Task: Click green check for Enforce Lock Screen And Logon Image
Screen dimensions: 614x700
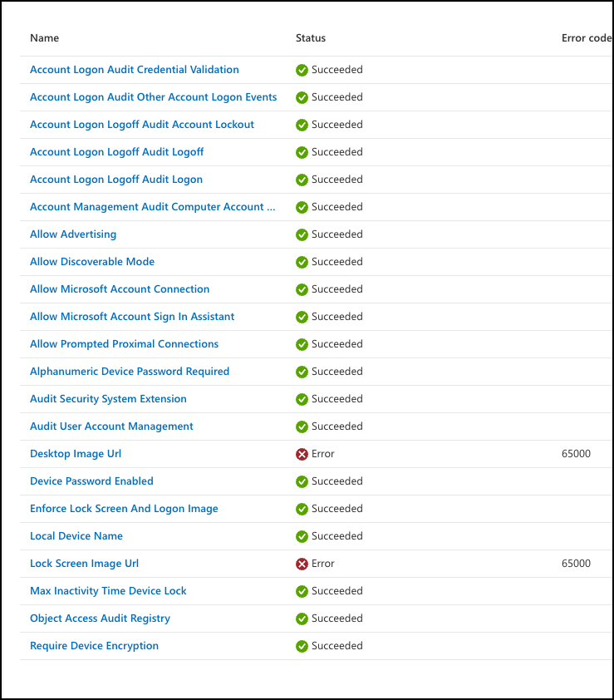Action: click(x=302, y=510)
